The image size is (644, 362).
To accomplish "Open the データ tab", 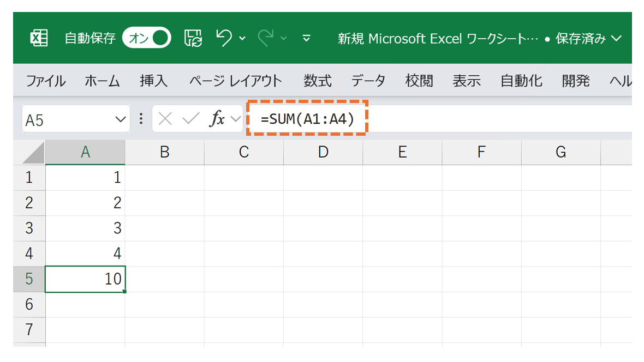I will 368,81.
